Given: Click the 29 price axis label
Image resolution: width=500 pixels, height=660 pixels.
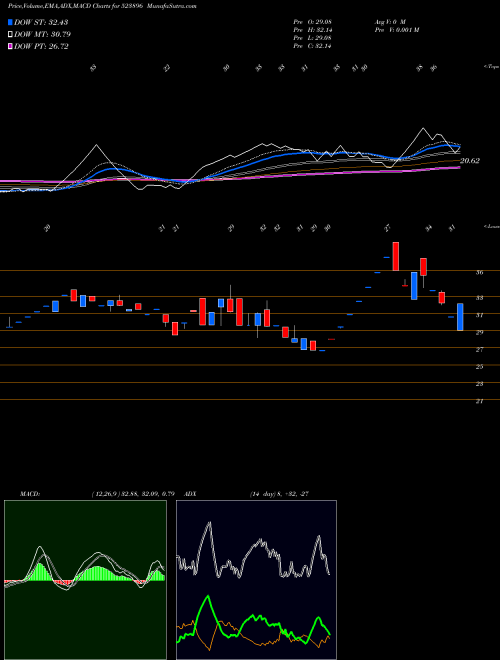Looking at the screenshot, I should tap(479, 332).
